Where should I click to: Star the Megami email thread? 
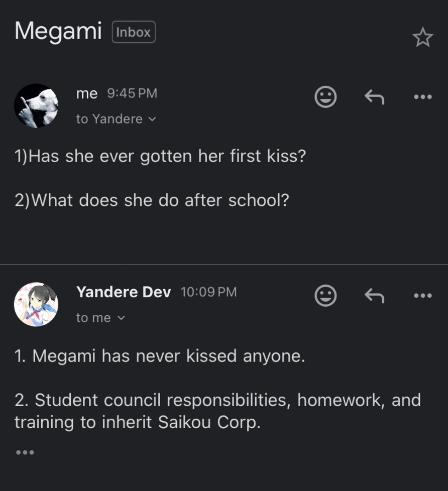coord(422,37)
